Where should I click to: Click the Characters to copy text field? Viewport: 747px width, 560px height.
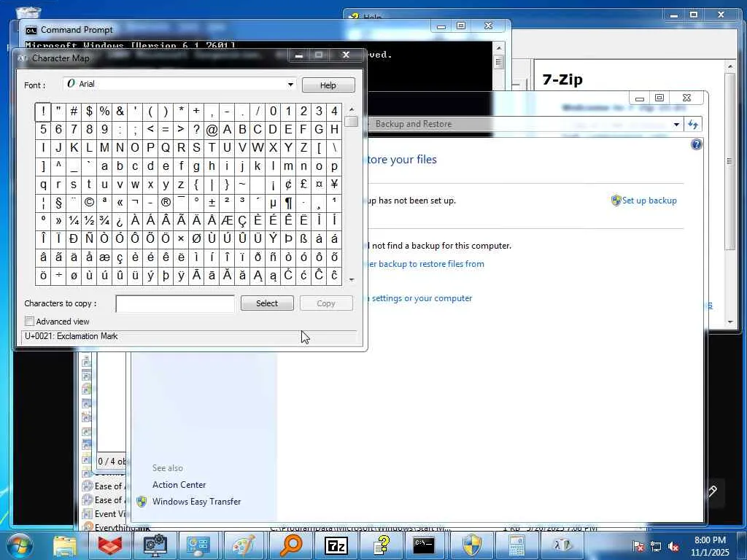click(175, 303)
